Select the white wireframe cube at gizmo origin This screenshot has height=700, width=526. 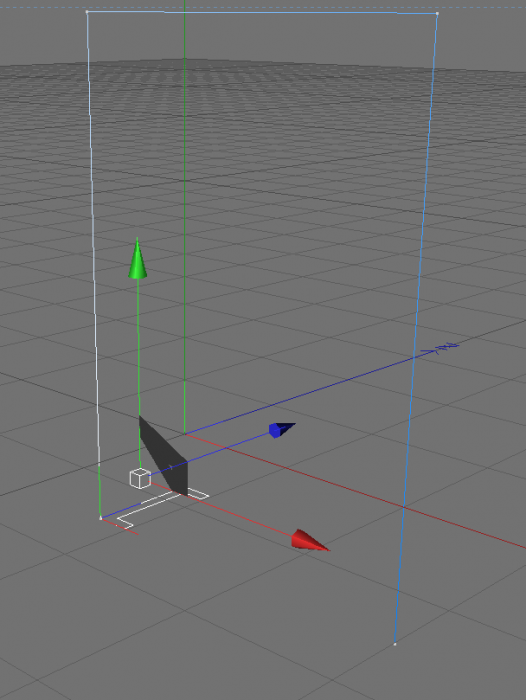pyautogui.click(x=140, y=479)
